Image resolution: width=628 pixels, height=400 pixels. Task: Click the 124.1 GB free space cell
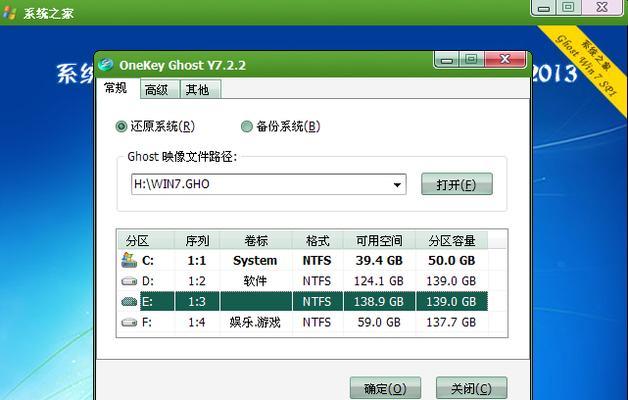379,281
